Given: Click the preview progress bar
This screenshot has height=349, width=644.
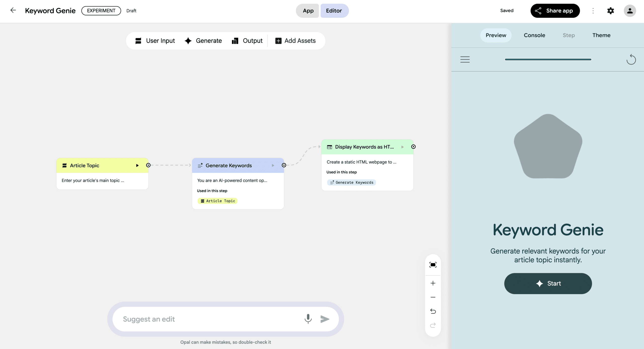Looking at the screenshot, I should pos(548,59).
